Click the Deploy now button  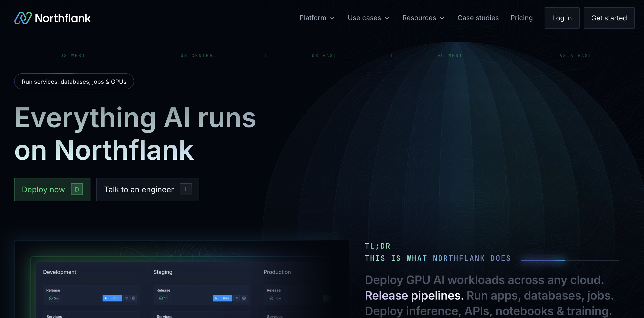[x=52, y=189]
